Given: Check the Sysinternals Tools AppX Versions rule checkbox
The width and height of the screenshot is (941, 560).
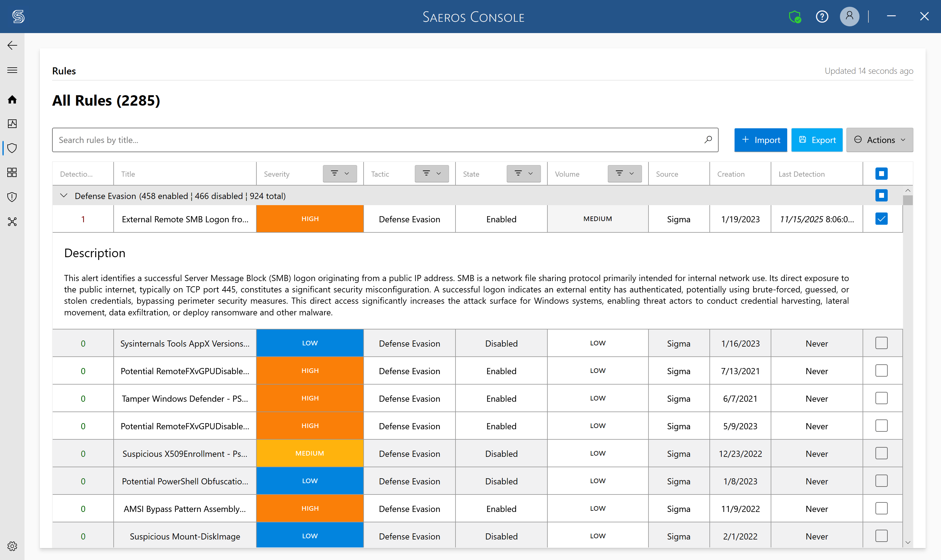Looking at the screenshot, I should coord(881,343).
